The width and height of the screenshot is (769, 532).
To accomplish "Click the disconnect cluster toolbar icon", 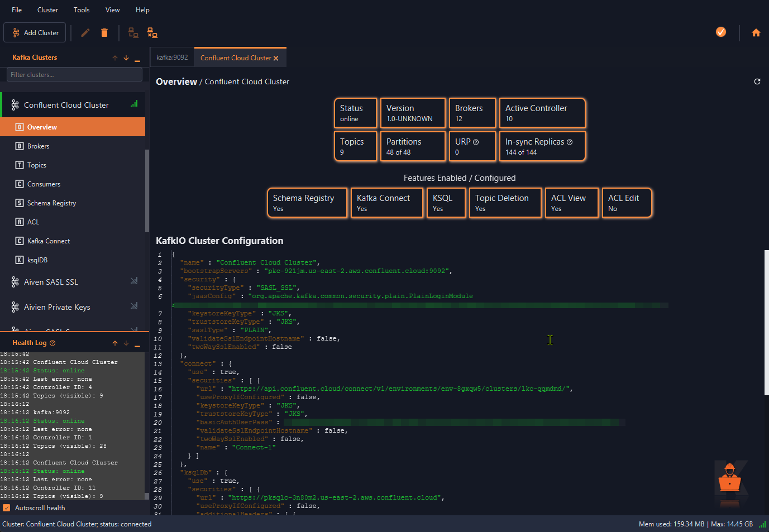I will click(x=152, y=32).
